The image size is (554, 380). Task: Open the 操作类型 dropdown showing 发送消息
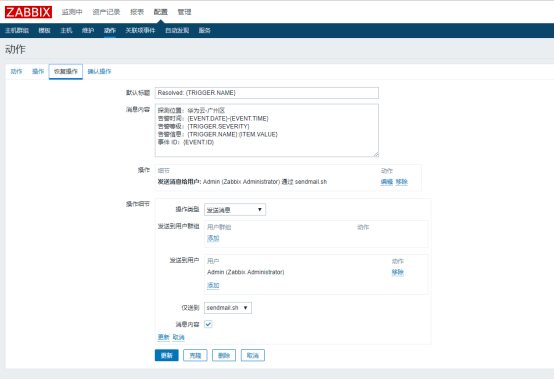tap(235, 210)
